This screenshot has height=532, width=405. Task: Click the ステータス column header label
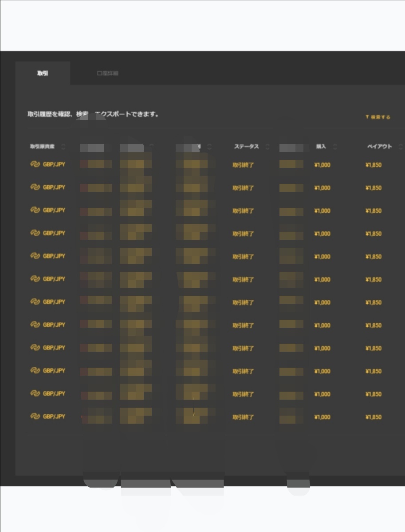(x=246, y=147)
